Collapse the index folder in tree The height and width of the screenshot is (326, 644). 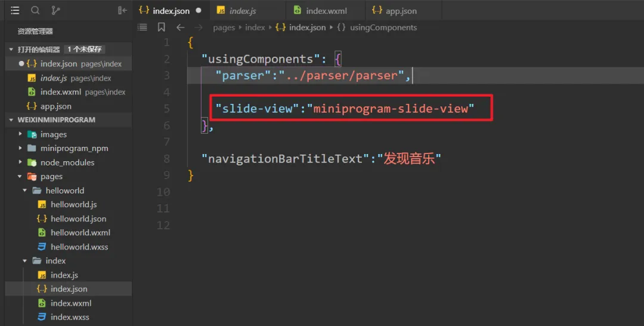pos(25,261)
